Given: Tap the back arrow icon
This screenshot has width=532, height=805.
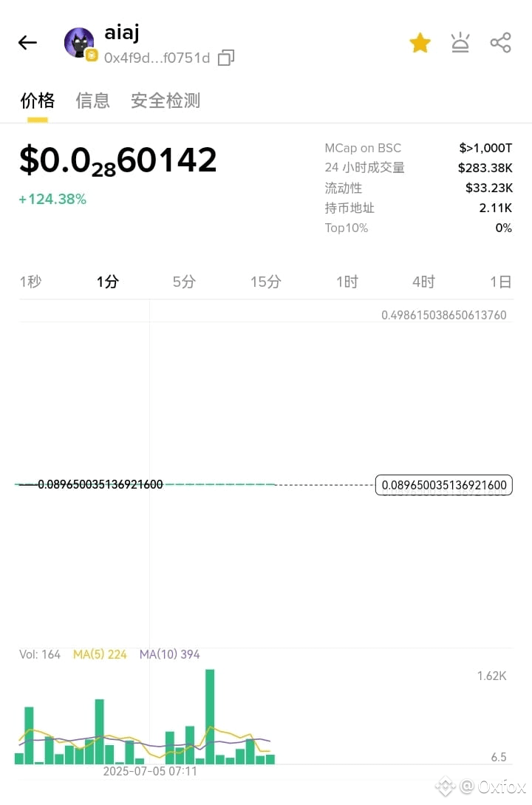Looking at the screenshot, I should [27, 43].
